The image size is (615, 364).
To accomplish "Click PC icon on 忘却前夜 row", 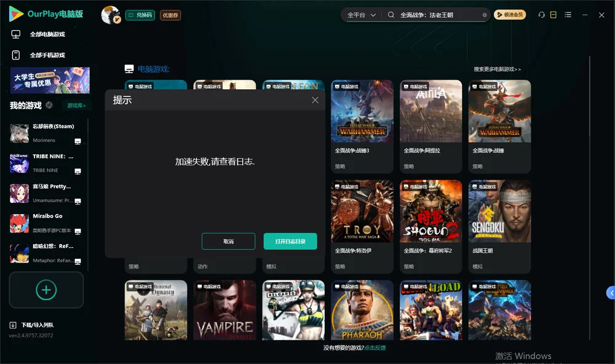I will (x=77, y=141).
